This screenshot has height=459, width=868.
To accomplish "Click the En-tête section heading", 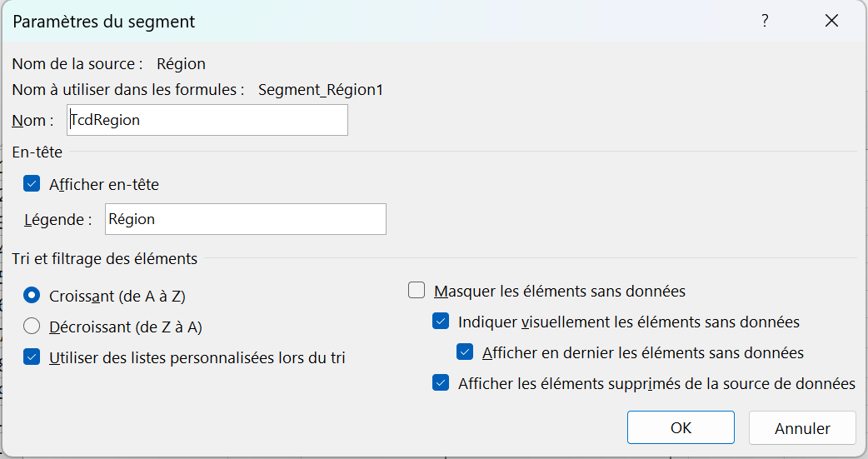I will coord(37,152).
